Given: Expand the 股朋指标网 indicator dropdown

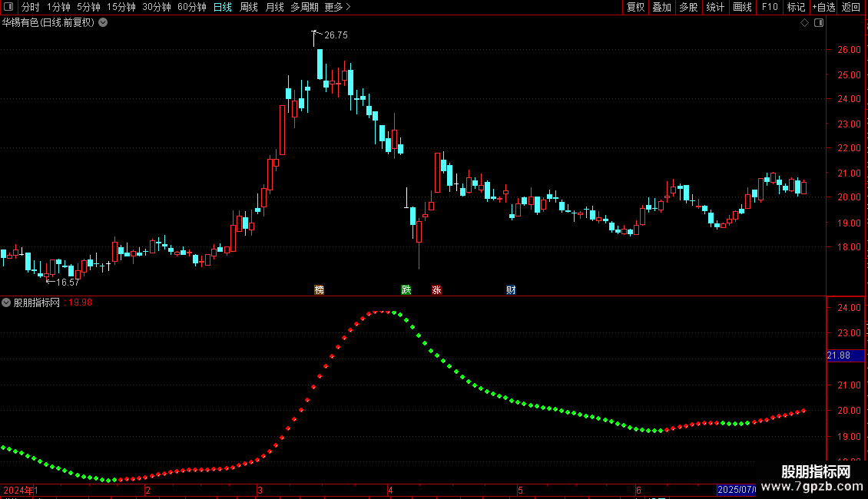Looking at the screenshot, I should tap(6, 302).
